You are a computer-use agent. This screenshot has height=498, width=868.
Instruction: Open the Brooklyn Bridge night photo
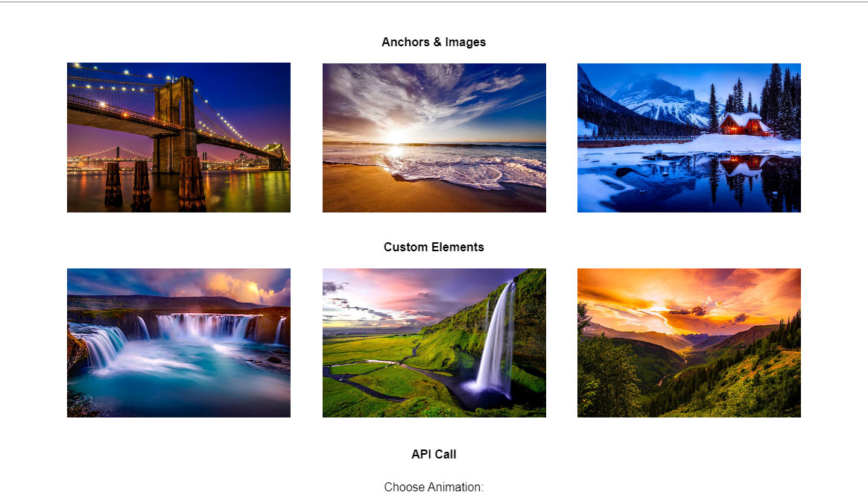(x=179, y=137)
